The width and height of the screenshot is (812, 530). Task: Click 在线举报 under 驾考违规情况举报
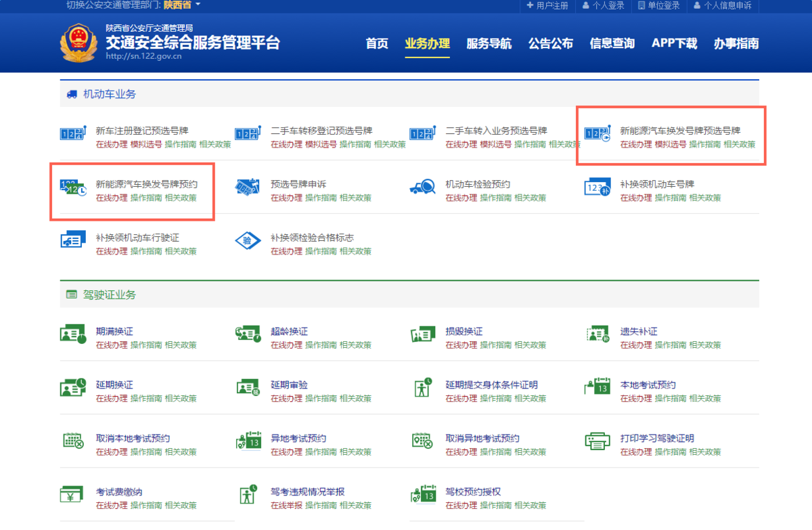[x=286, y=506]
